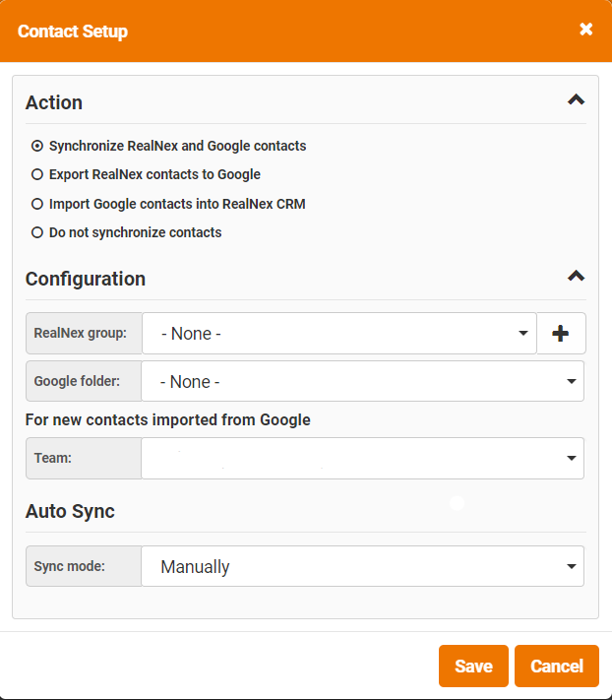Collapse the Action section chevron
612x700 pixels.
[576, 99]
